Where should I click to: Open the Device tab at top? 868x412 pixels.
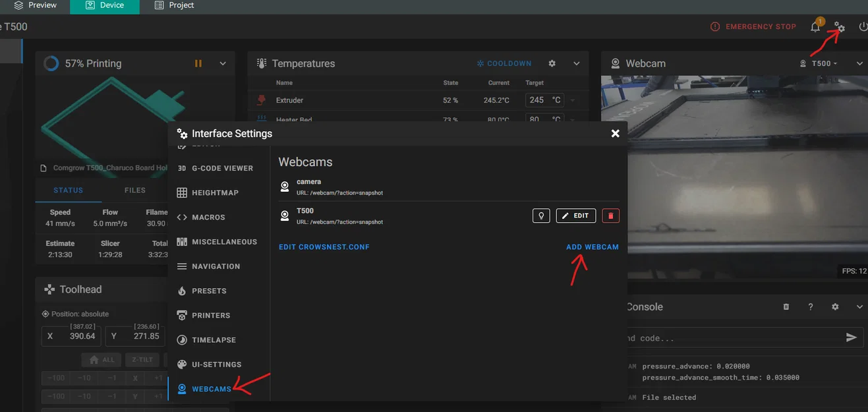point(104,5)
